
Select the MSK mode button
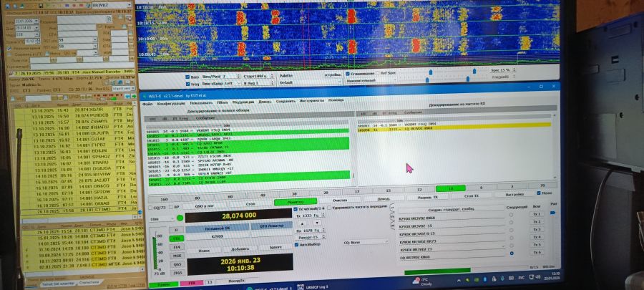177,255
